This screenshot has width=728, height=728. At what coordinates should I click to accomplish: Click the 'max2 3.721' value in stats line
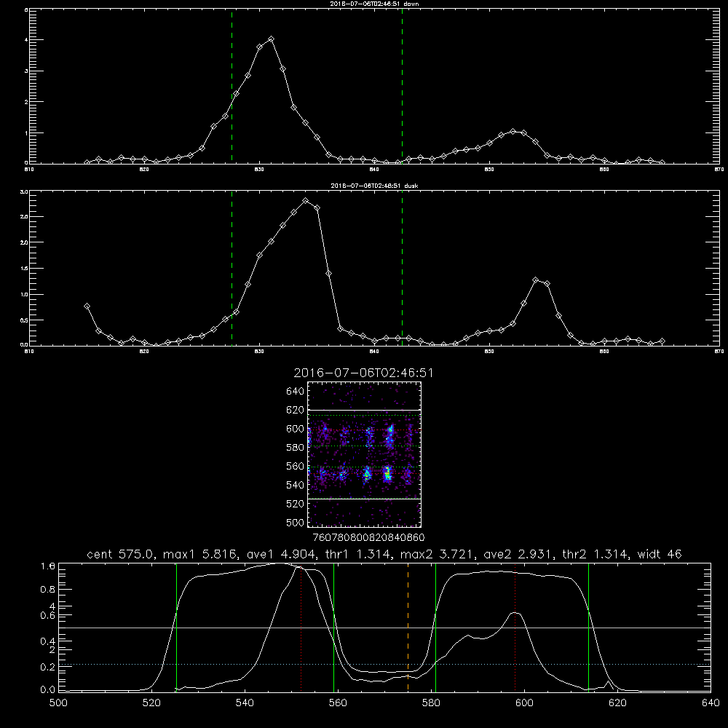(438, 554)
